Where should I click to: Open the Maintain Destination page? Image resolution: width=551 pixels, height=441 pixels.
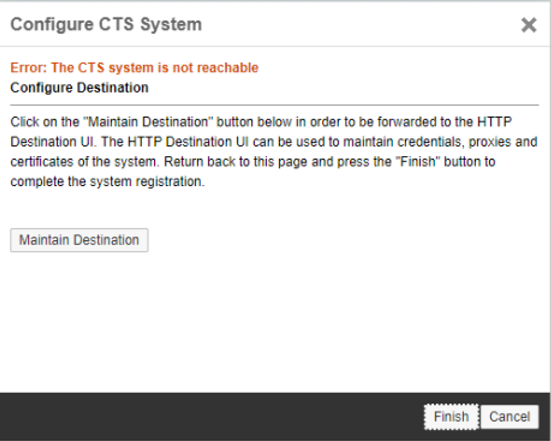(x=79, y=240)
